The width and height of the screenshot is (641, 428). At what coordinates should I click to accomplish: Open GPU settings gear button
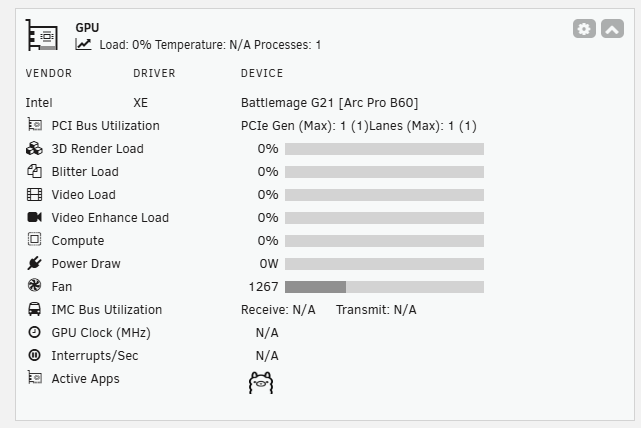[584, 29]
